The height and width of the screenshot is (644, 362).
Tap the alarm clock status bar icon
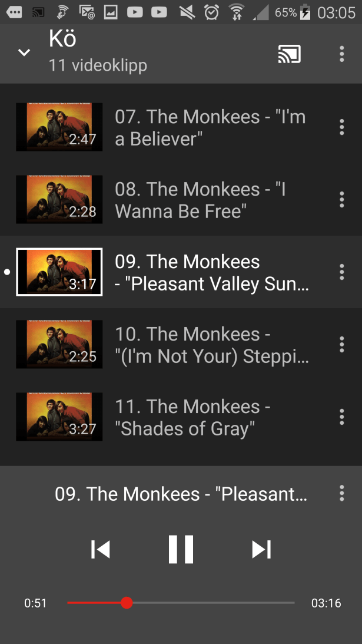tap(211, 12)
